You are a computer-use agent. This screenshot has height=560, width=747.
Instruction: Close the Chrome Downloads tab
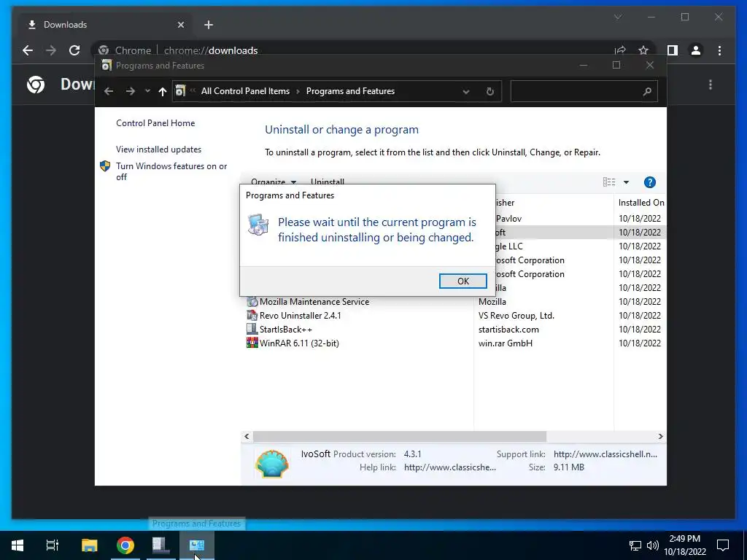181,25
